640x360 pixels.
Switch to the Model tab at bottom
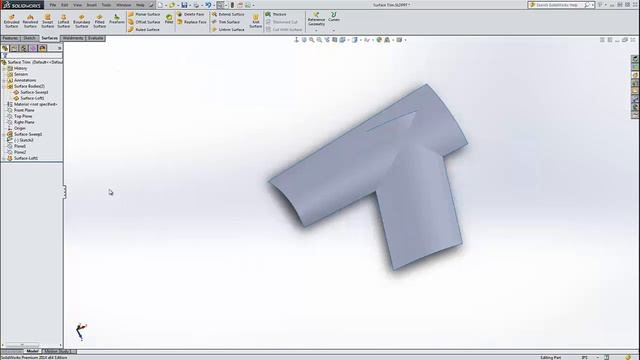point(32,351)
